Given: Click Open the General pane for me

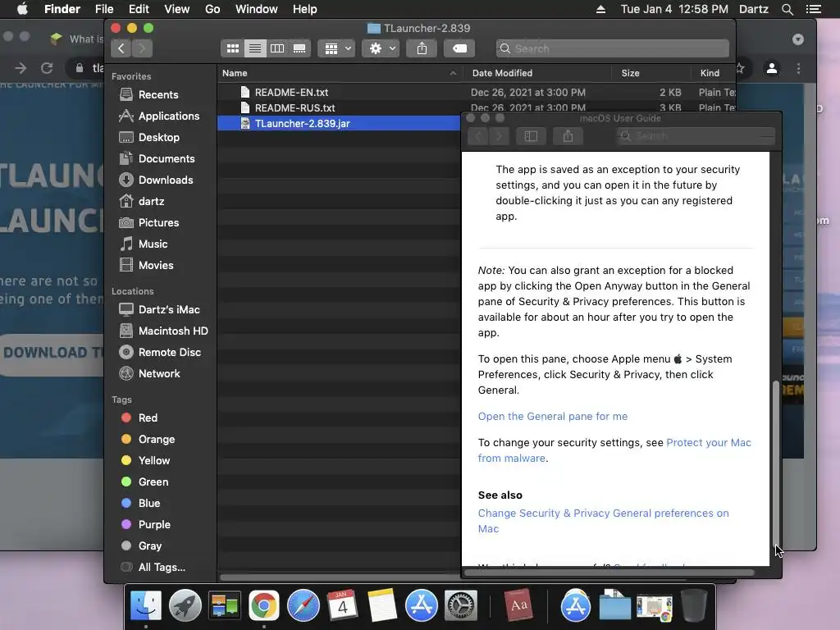Looking at the screenshot, I should coord(552,416).
